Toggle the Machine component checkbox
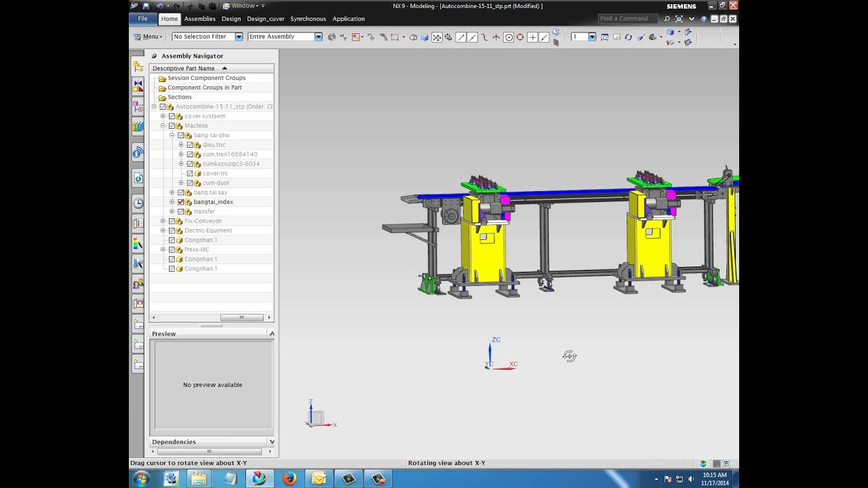 [172, 126]
